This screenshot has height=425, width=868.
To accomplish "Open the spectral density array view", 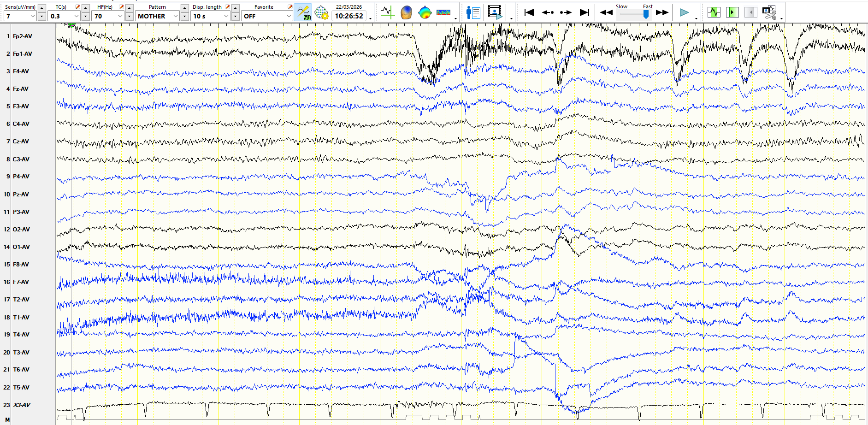I will 443,12.
